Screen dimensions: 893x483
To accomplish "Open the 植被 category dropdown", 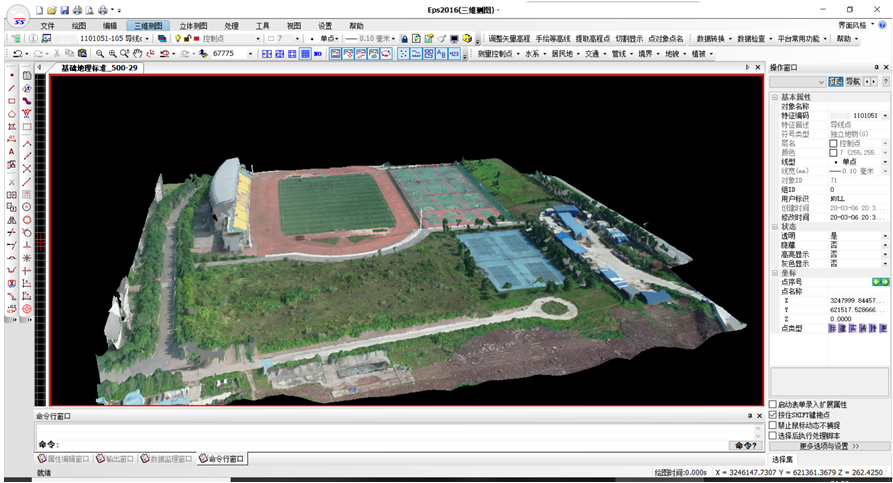I will tap(702, 54).
